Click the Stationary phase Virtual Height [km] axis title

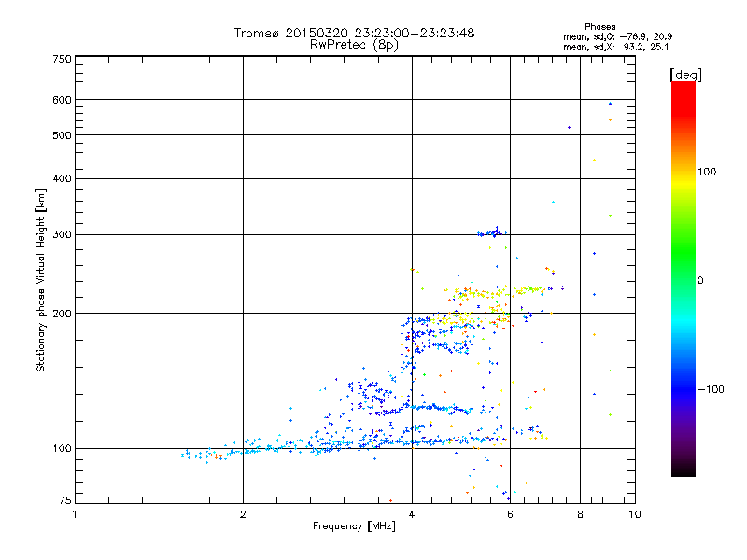click(41, 280)
